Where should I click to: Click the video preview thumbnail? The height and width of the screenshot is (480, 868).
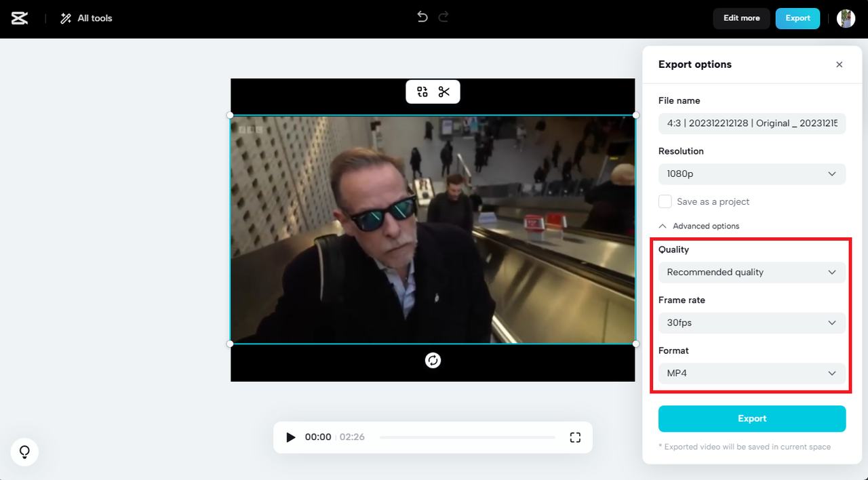pos(433,229)
